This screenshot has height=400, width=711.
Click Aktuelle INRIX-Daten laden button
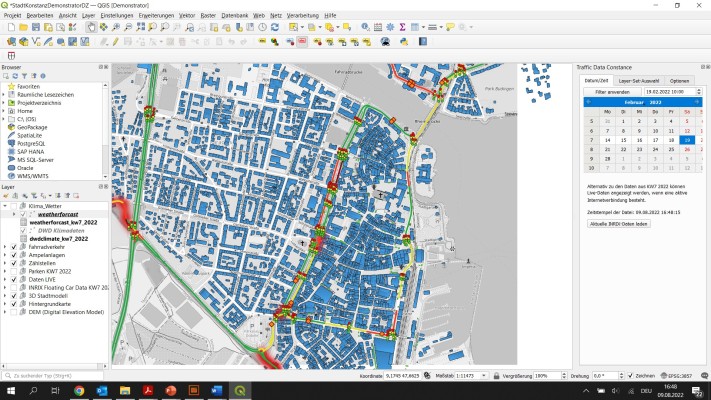pyautogui.click(x=618, y=224)
